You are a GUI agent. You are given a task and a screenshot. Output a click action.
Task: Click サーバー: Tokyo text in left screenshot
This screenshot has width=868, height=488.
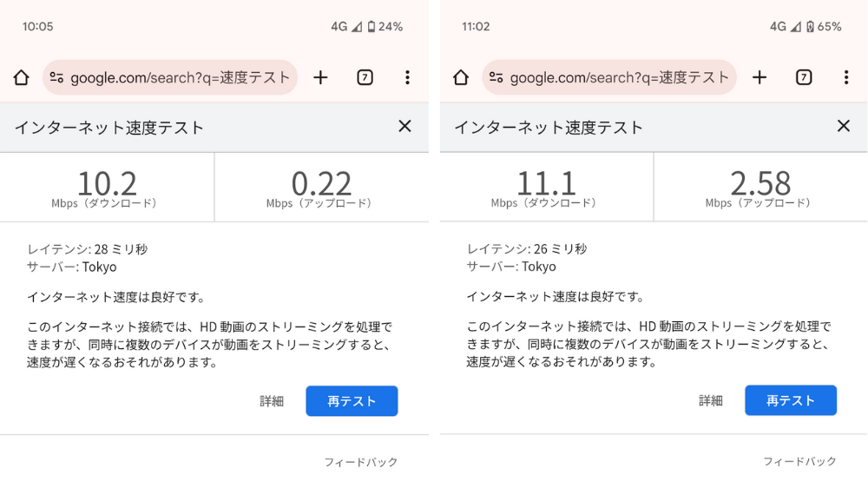(x=72, y=267)
